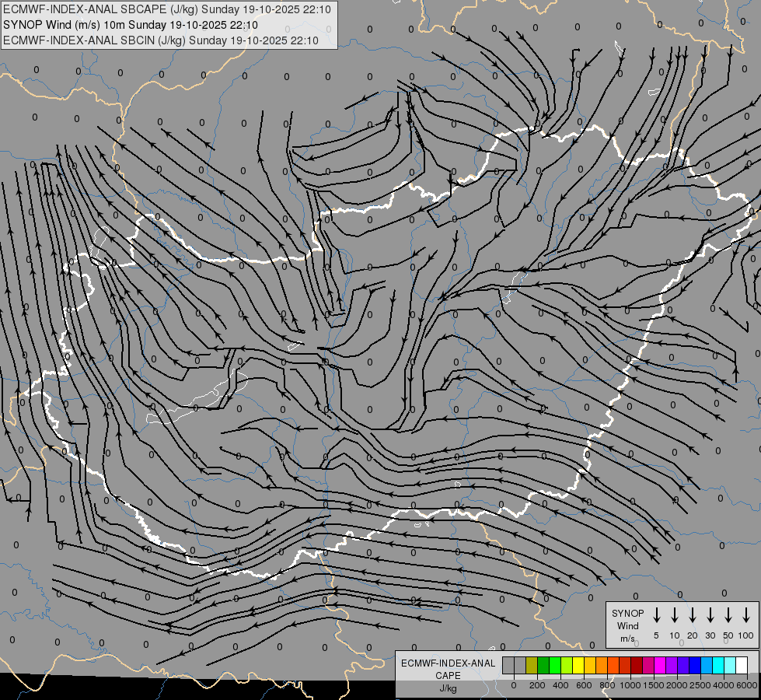
Task: Click the wind arrow above the 50 m/s label
Action: coord(728,615)
